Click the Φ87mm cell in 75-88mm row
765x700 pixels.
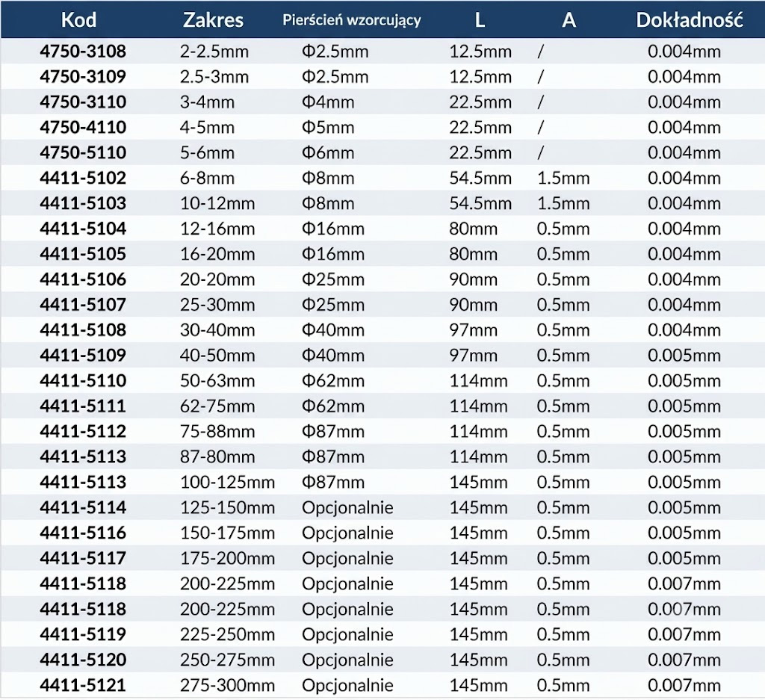[x=333, y=431]
